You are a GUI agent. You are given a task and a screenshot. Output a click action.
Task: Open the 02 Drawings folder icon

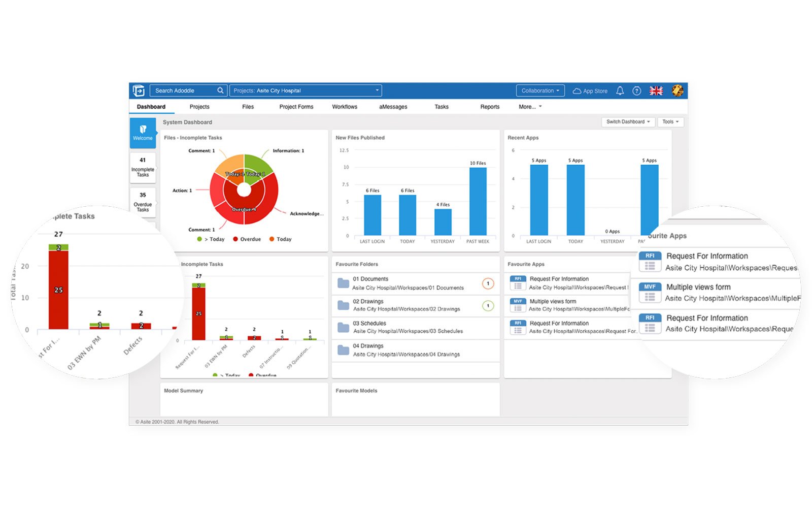344,305
